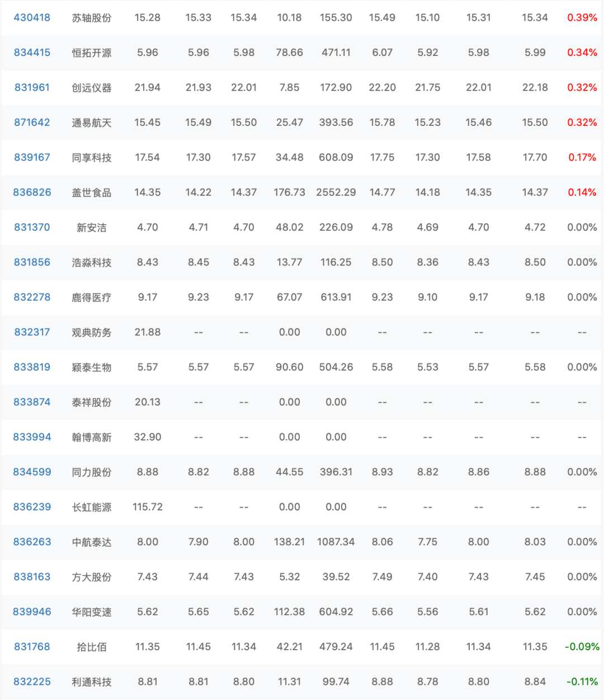Open stock code 838163 link
Image resolution: width=604 pixels, height=700 pixels.
pos(32,576)
